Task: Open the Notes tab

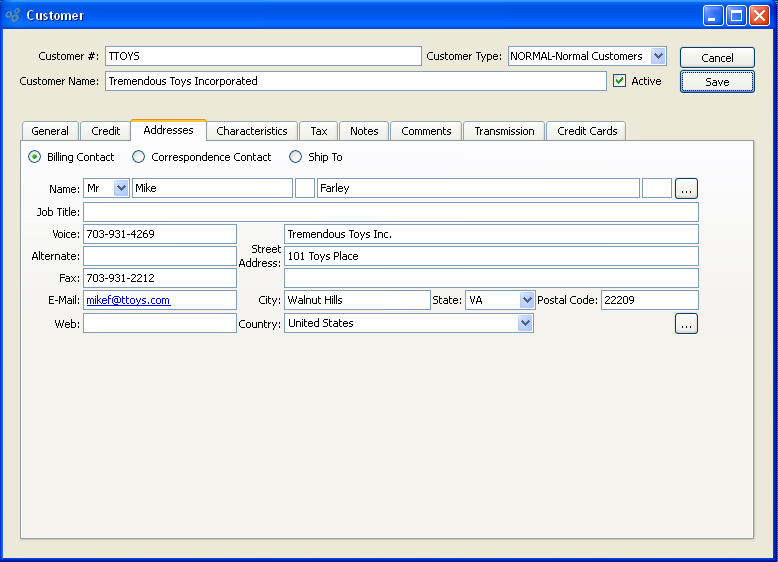Action: click(x=364, y=131)
